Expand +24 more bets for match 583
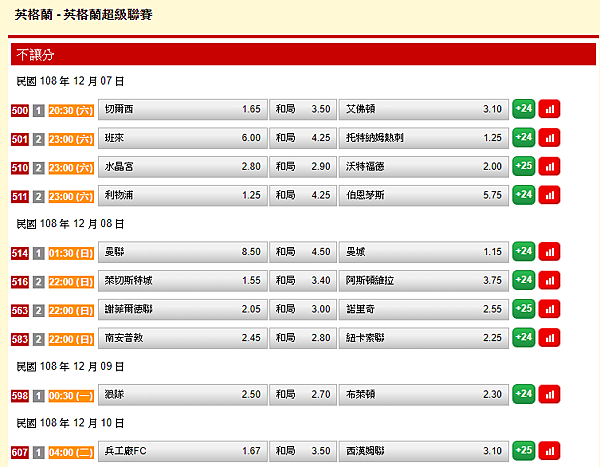The height and width of the screenshot is (467, 600). point(523,338)
